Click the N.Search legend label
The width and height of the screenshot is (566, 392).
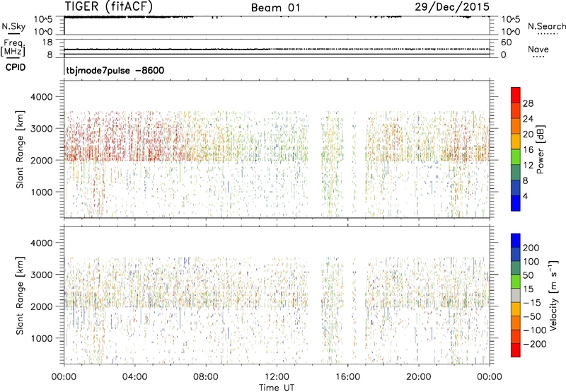point(547,26)
